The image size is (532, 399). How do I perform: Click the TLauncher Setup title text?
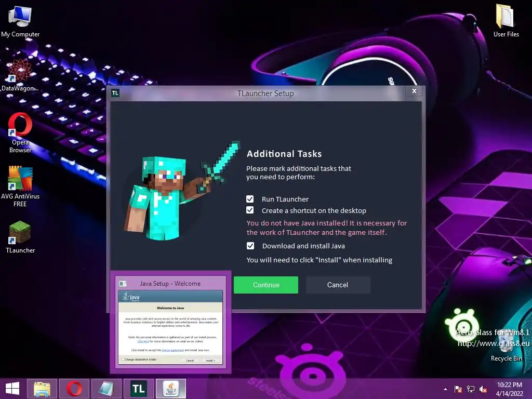tap(265, 94)
